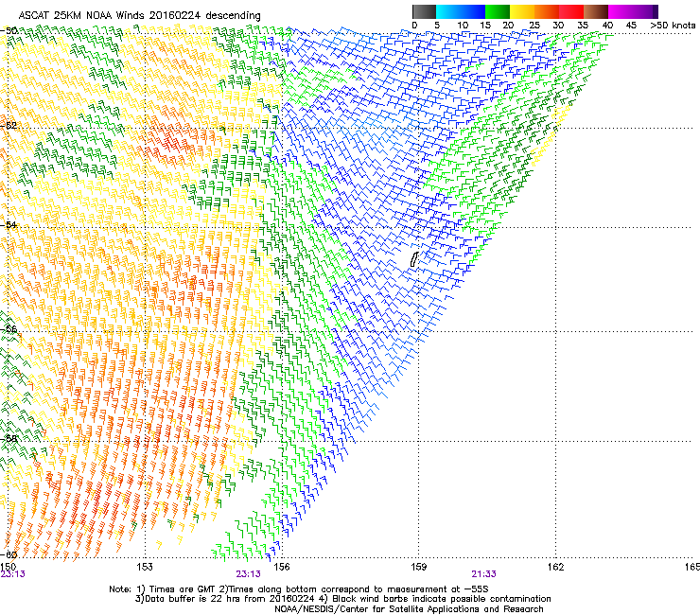
Task: Click the '156' longitude label
Action: 282,567
